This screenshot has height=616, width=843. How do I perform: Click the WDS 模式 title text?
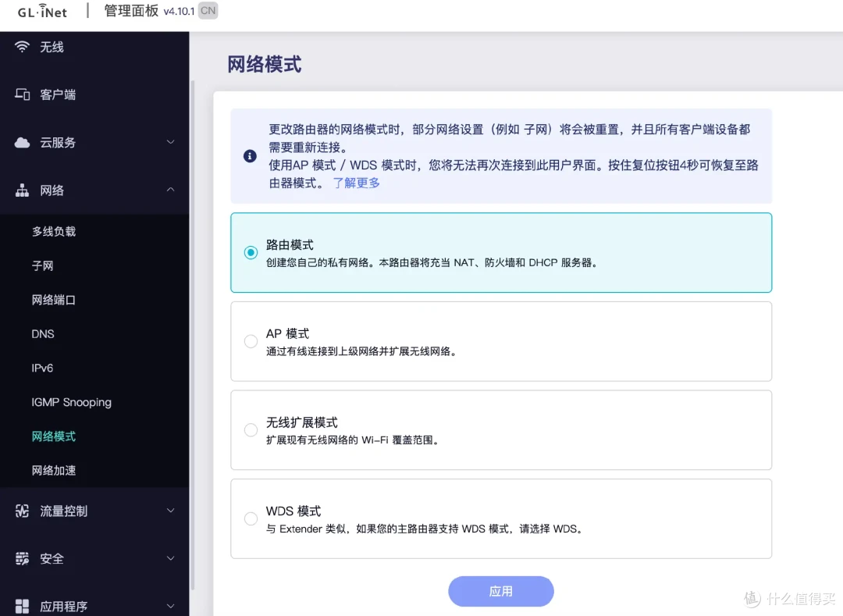(293, 511)
